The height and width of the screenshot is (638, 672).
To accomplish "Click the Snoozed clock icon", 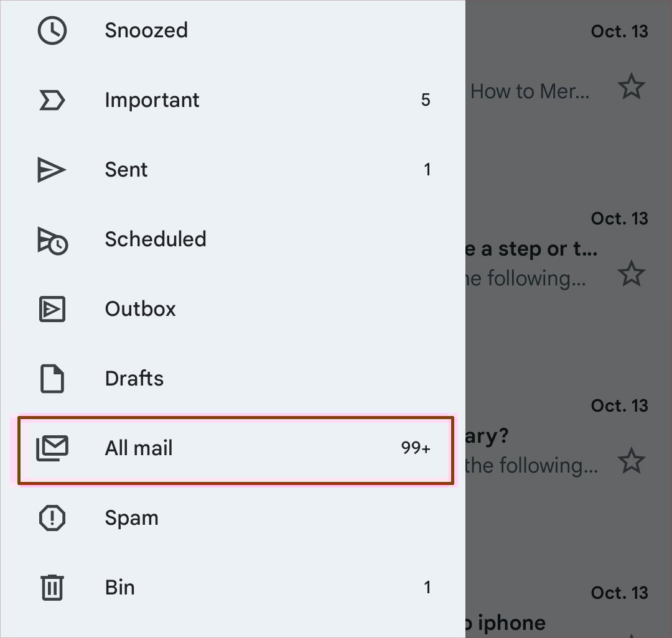I will (x=52, y=30).
